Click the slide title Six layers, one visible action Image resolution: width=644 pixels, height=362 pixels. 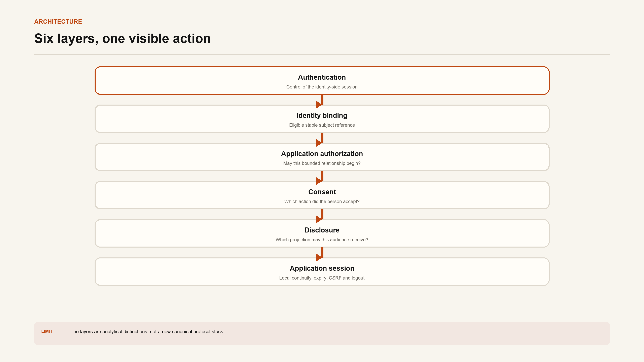[x=123, y=39]
